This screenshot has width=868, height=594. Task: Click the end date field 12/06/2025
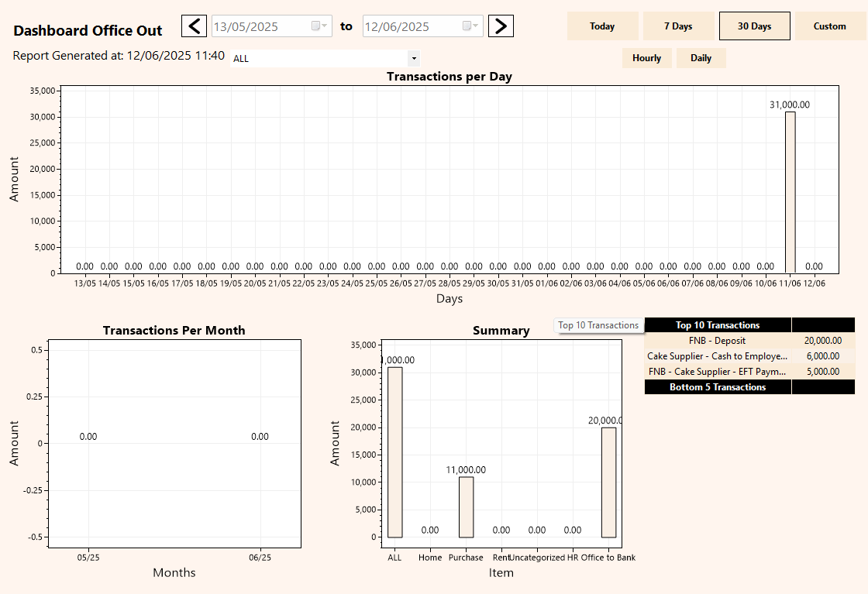(x=423, y=26)
